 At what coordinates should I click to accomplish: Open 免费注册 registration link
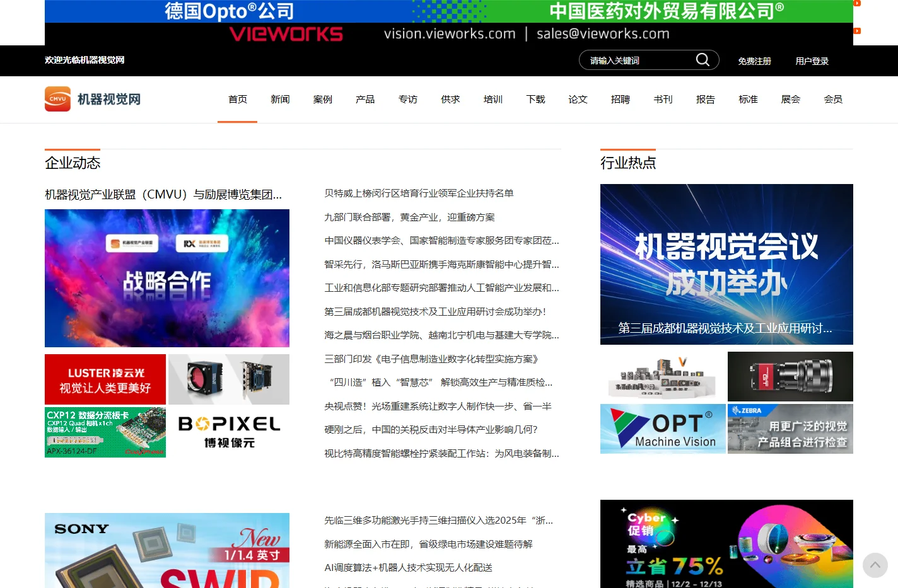tap(754, 61)
